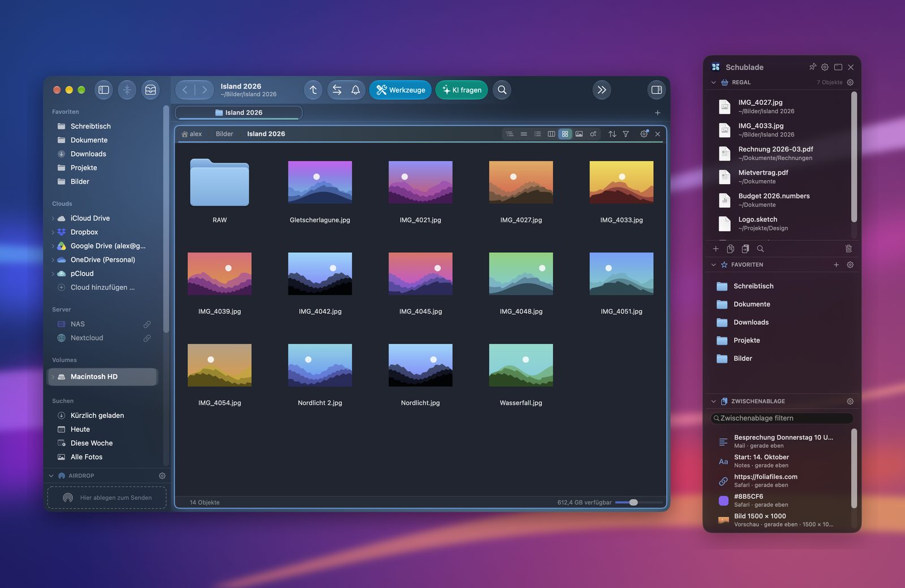
Task: Pin the Schublade panel with pin icon
Action: [x=813, y=67]
